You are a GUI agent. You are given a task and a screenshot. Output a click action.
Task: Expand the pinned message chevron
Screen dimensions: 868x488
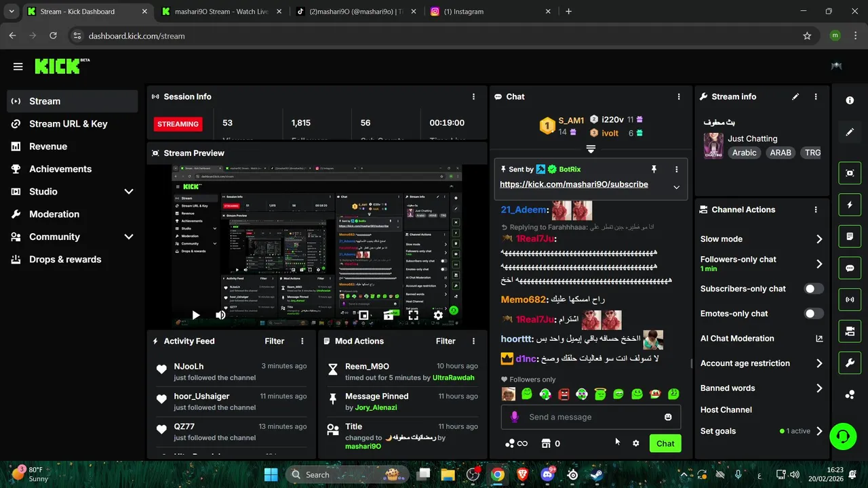coord(676,187)
